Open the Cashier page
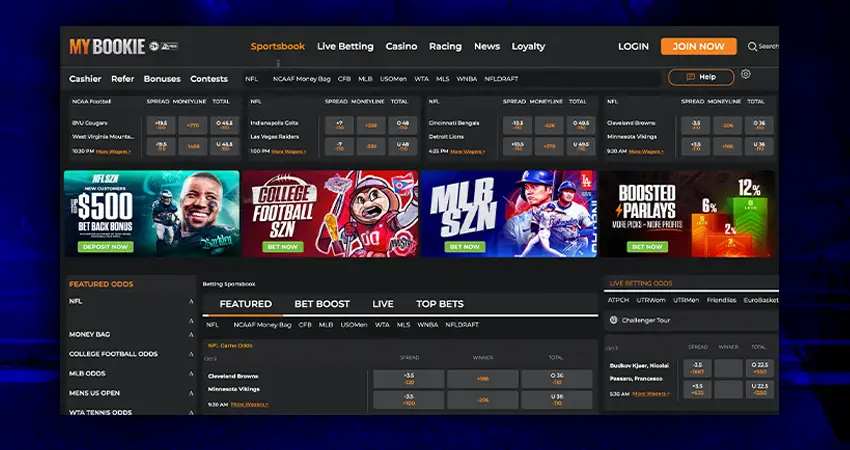The image size is (850, 450). [x=85, y=79]
